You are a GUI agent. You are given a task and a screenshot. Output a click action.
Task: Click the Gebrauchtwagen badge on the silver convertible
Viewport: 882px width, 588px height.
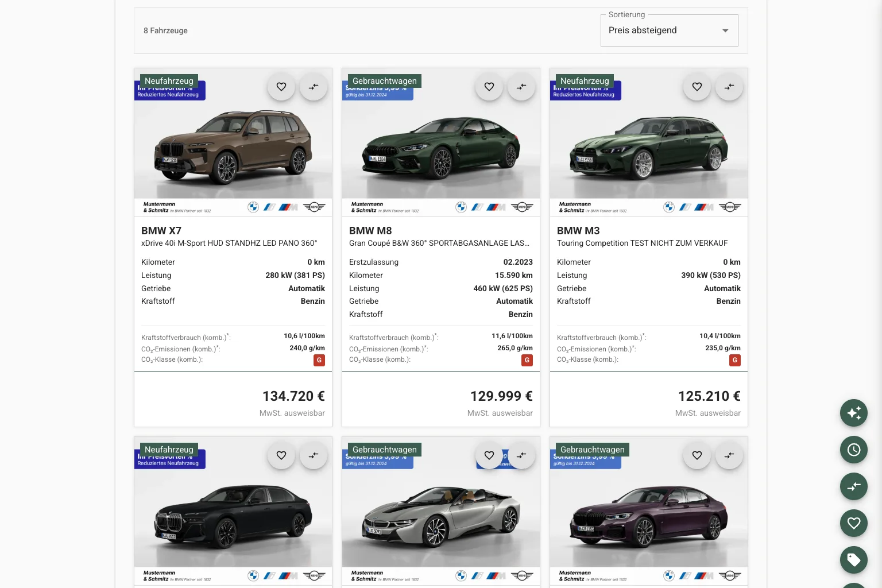(x=385, y=450)
